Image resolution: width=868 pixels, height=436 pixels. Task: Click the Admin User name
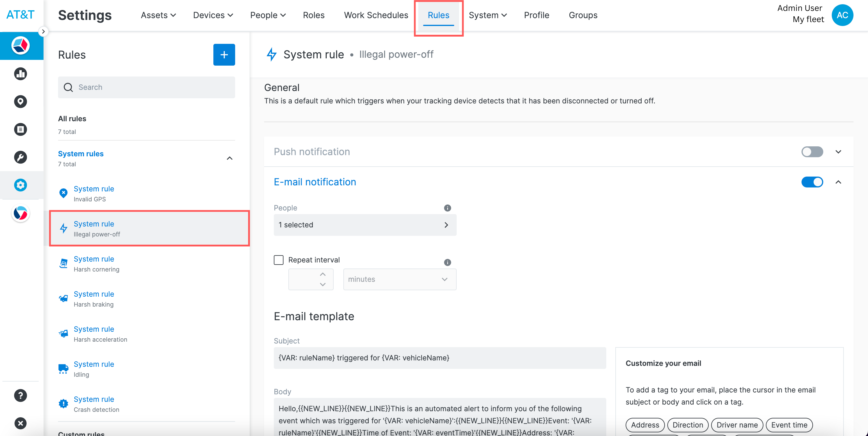pos(799,8)
